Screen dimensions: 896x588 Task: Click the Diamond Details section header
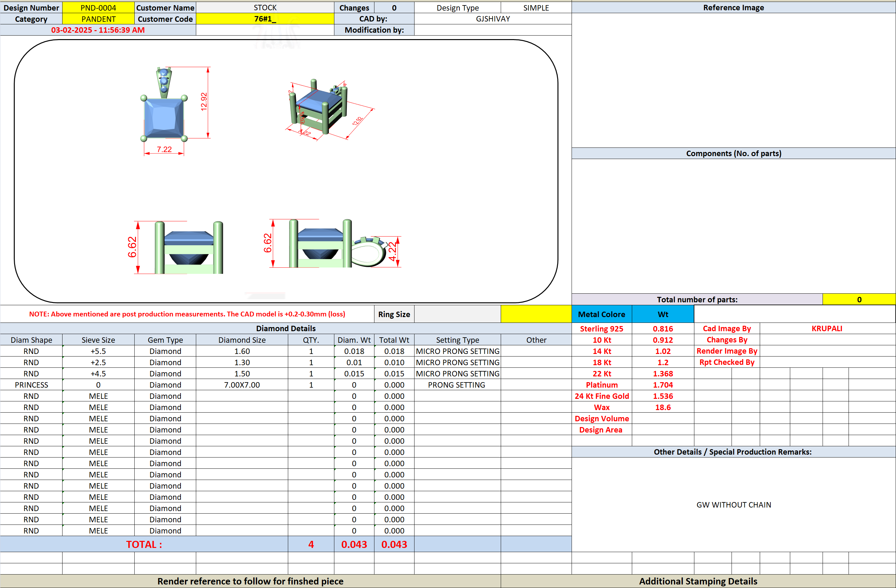[x=286, y=329]
